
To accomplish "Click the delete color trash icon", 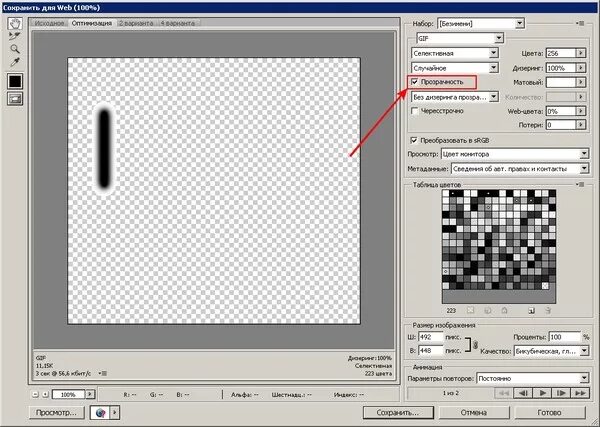I will point(548,311).
